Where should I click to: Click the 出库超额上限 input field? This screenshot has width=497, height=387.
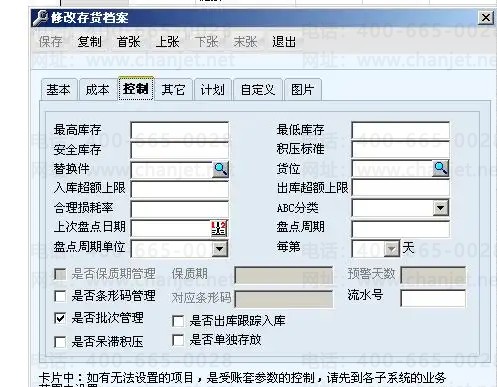400,188
